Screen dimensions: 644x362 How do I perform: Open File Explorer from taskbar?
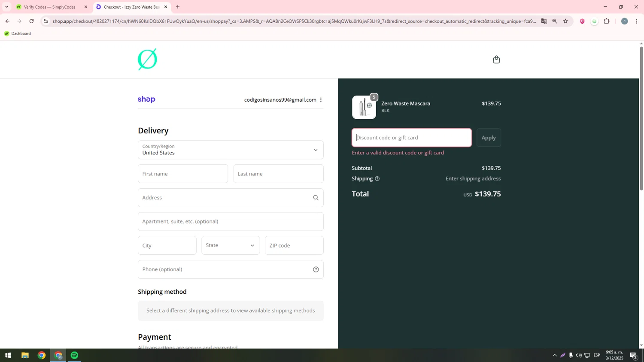(25, 355)
